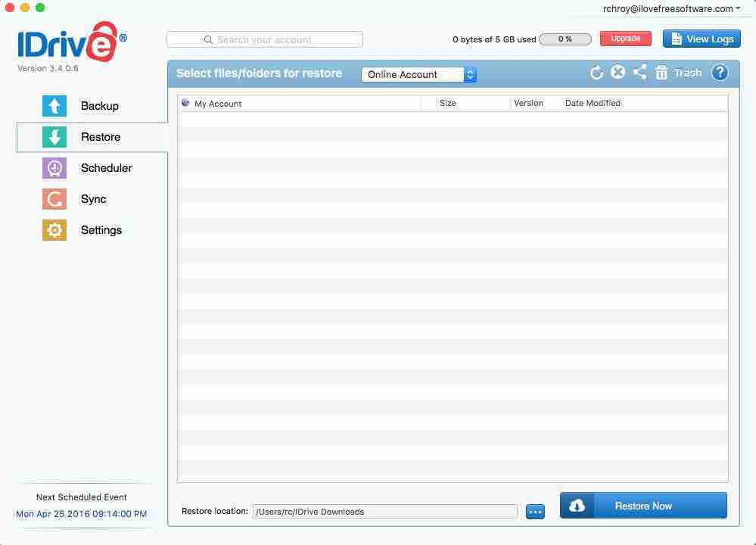Browse restore location with ellipsis button
The width and height of the screenshot is (756, 545).
535,511
